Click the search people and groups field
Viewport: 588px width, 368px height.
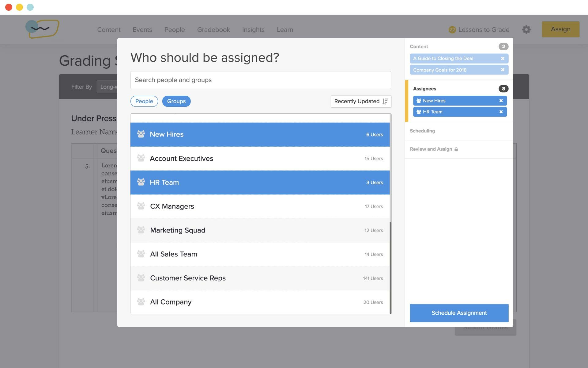coord(260,80)
